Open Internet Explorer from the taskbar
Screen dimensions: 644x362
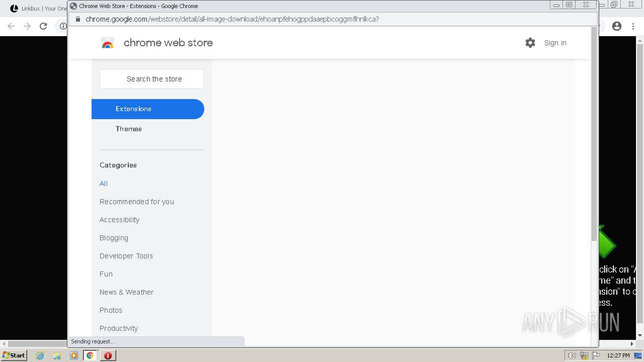pos(40,355)
